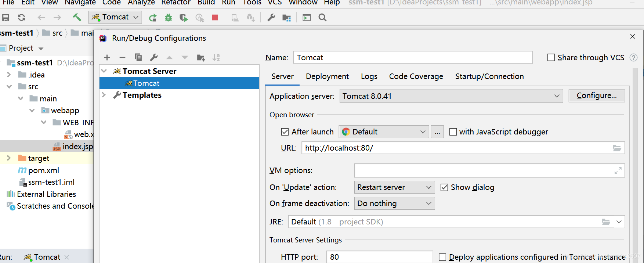Edit templates with the dialog wrench icon
Image resolution: width=644 pixels, height=263 pixels.
(154, 57)
